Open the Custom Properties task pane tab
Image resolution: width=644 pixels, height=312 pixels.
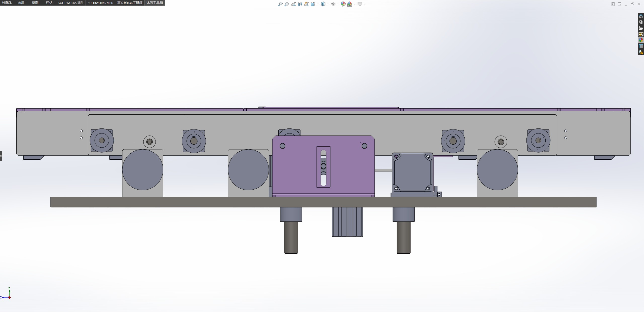pyautogui.click(x=641, y=46)
